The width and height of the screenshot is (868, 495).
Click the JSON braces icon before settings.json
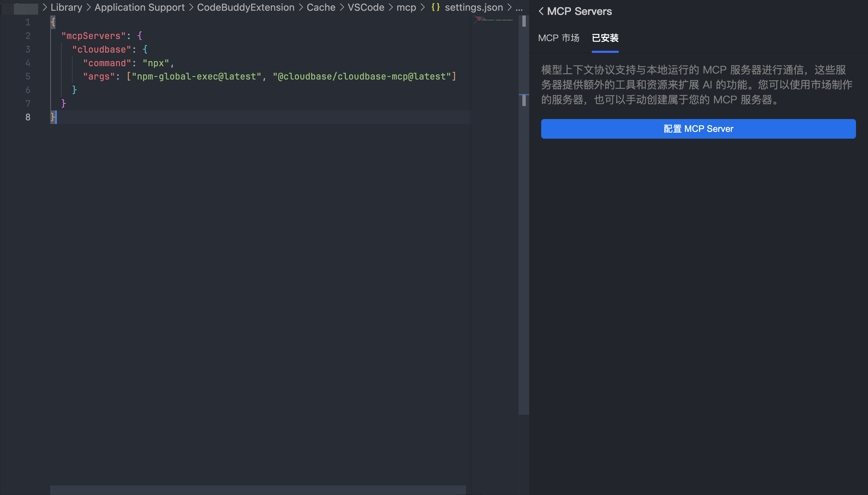coord(436,7)
